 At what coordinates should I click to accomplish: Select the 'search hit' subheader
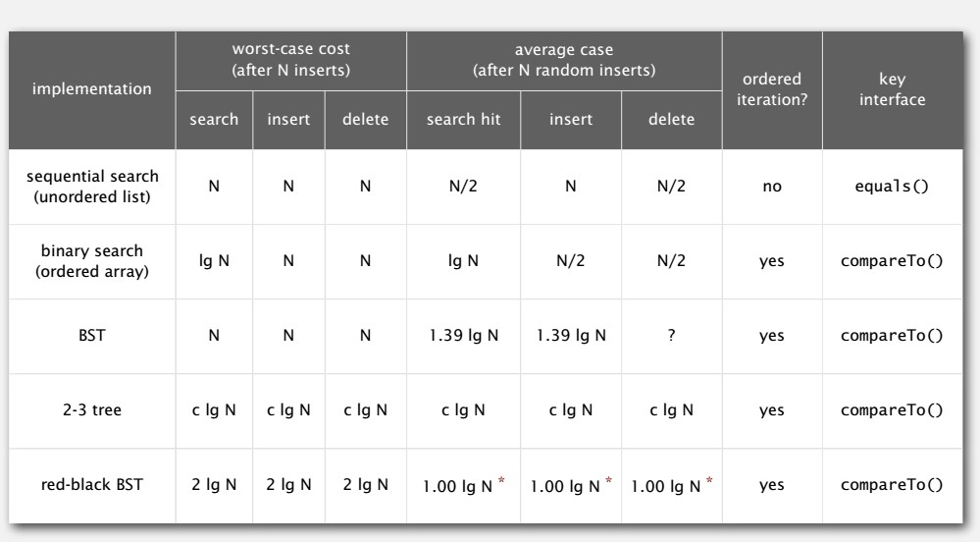pyautogui.click(x=462, y=119)
